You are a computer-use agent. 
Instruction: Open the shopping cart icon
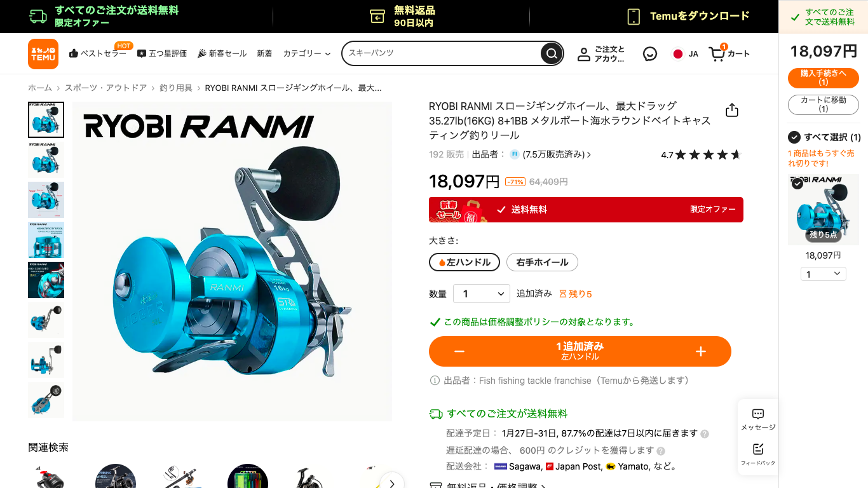click(717, 54)
